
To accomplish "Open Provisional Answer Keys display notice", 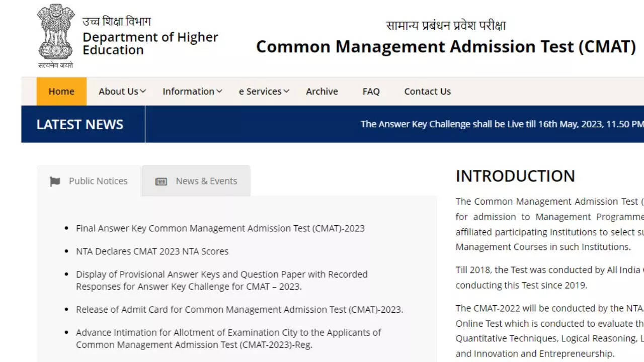I will pyautogui.click(x=221, y=281).
